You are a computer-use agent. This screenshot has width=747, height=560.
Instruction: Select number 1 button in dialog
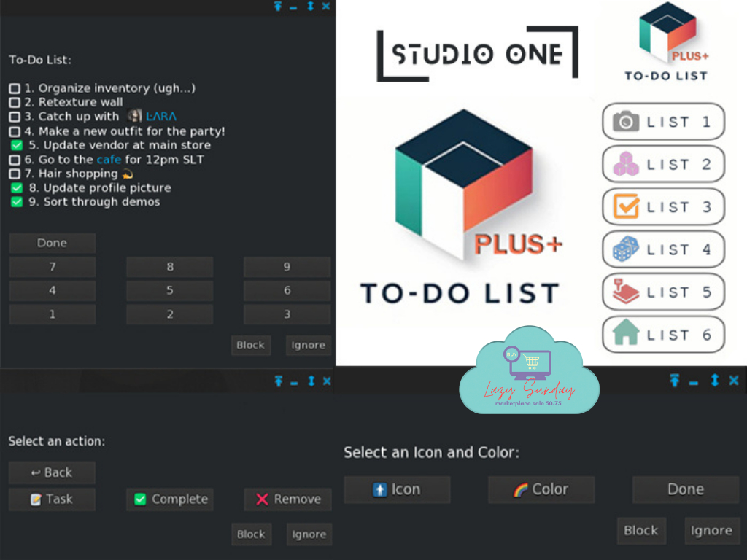[x=53, y=314]
